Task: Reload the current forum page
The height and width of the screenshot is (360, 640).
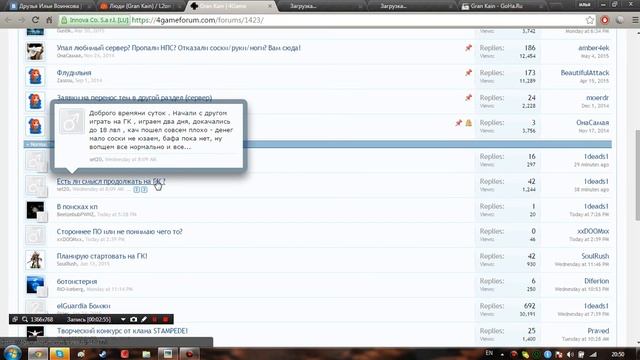Action: click(x=36, y=20)
